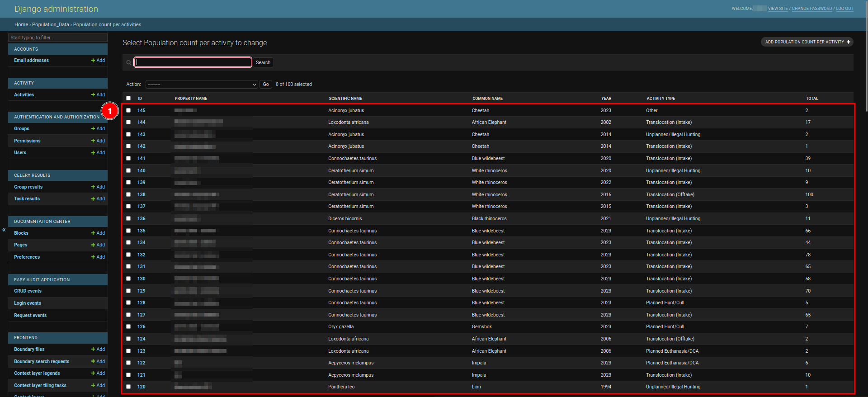
Task: Go to Home breadcrumb
Action: tap(21, 25)
